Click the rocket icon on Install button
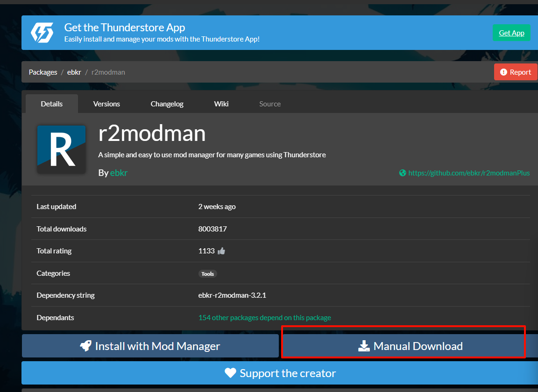 click(x=86, y=346)
